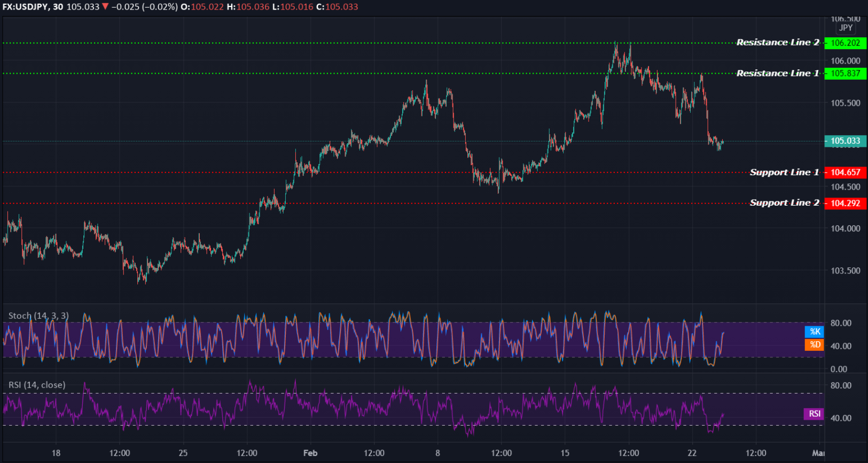Open the Stoch (14, 3, 3) indicator label

pos(38,316)
